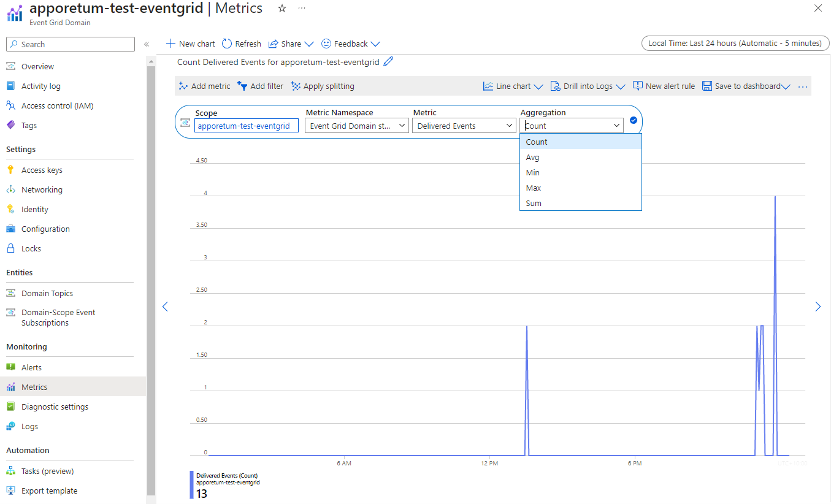Collapse the left navigation menu
831x504 pixels.
pyautogui.click(x=147, y=44)
